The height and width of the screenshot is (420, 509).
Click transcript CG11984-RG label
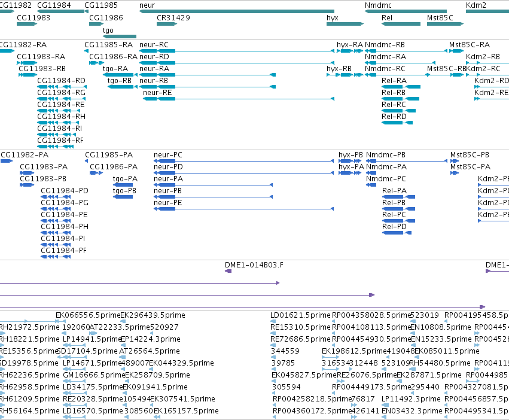point(62,93)
